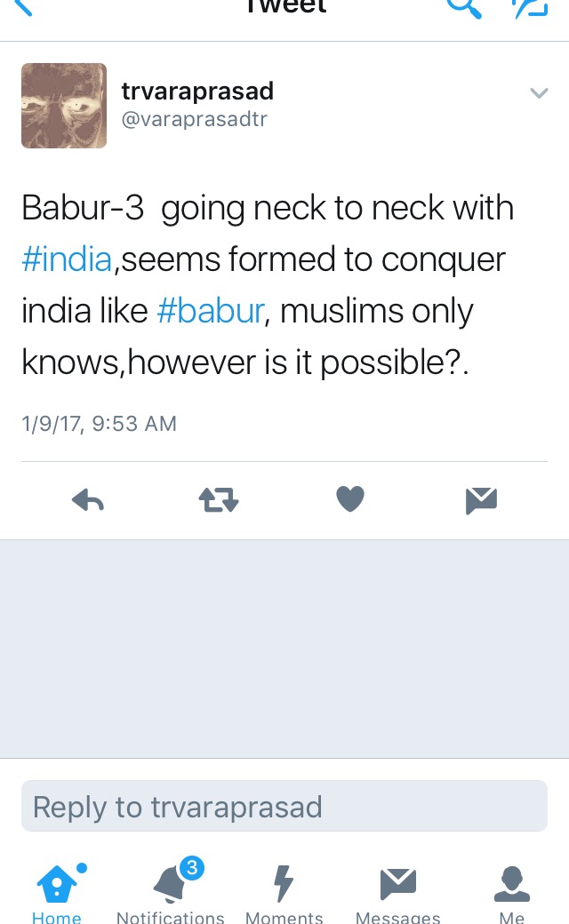Viewport: 569px width, 924px height.
Task: Open the #babur hashtag
Action: pyautogui.click(x=211, y=311)
